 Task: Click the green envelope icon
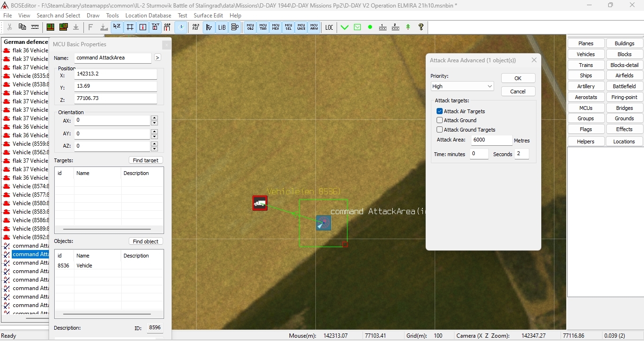[357, 27]
